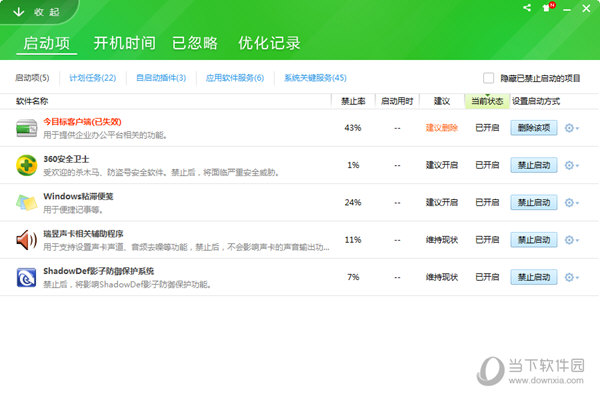Image resolution: width=600 pixels, height=400 pixels.
Task: Click ShadowDef影子防御保护系统 name text
Action: point(98,271)
